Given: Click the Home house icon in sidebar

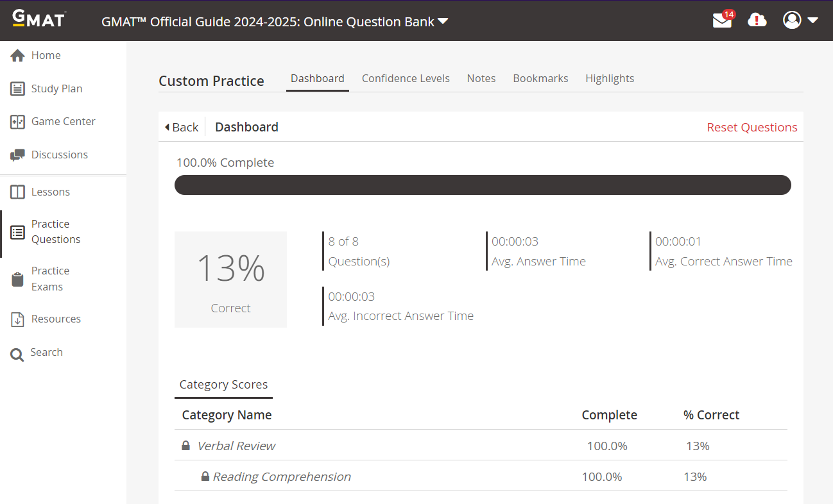Looking at the screenshot, I should coord(17,56).
